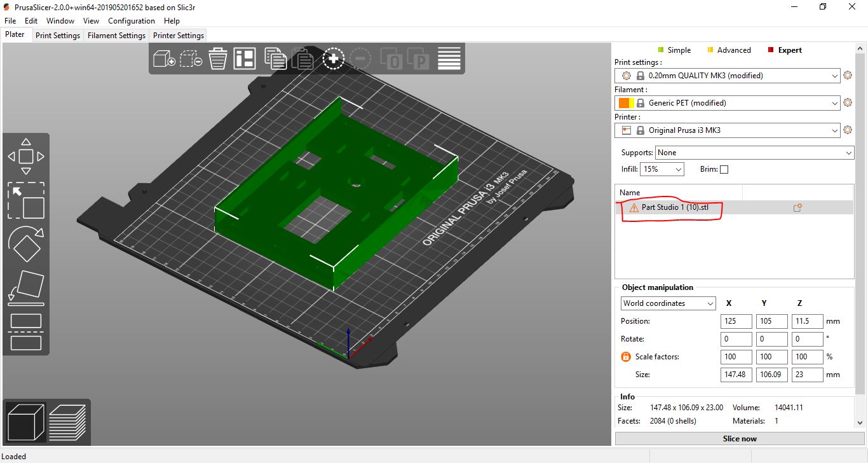The width and height of the screenshot is (868, 463).
Task: Click the Split to parts icon
Action: pos(419,59)
